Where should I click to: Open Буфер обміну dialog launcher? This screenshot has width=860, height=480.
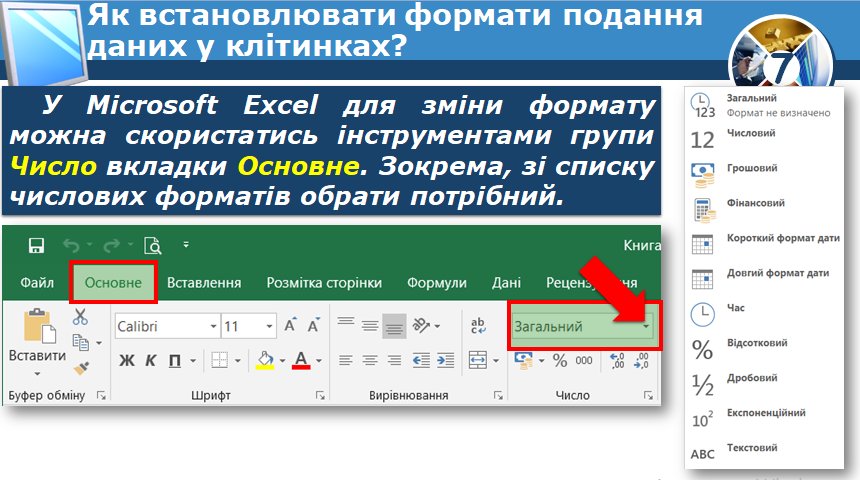(x=101, y=396)
